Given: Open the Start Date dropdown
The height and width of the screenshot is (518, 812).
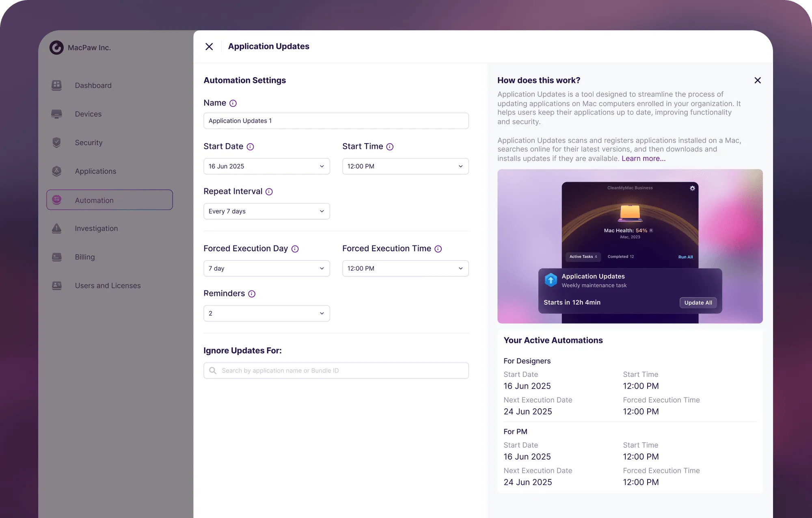Looking at the screenshot, I should tap(266, 166).
